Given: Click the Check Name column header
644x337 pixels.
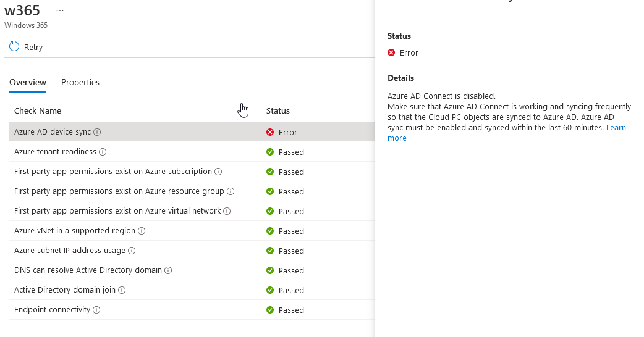Looking at the screenshot, I should [x=38, y=111].
